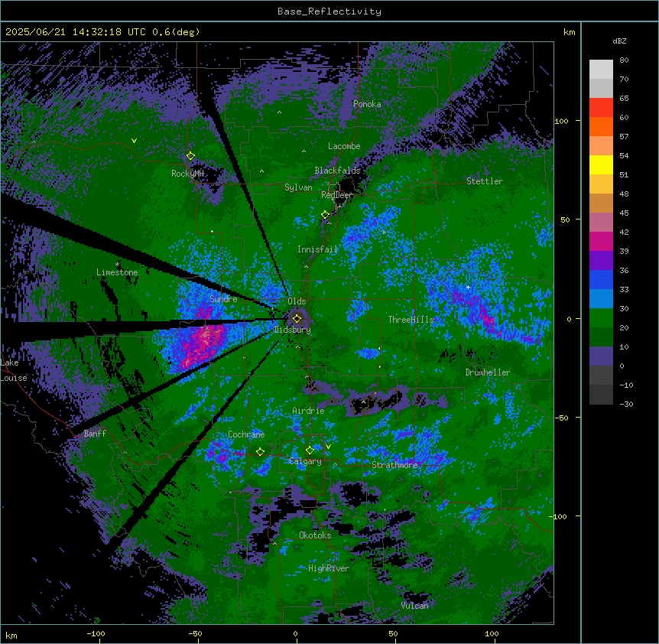
Task: Click the ThreeHills label
Action: (x=411, y=320)
